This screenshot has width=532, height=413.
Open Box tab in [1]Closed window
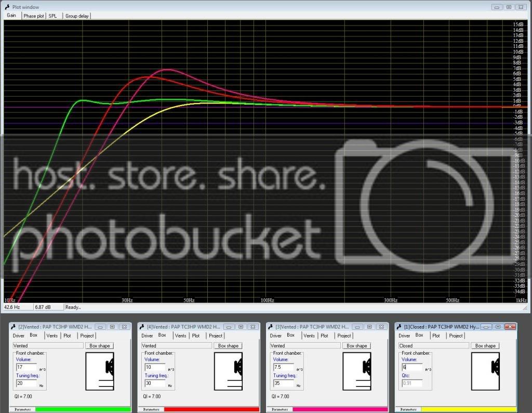pyautogui.click(x=419, y=335)
